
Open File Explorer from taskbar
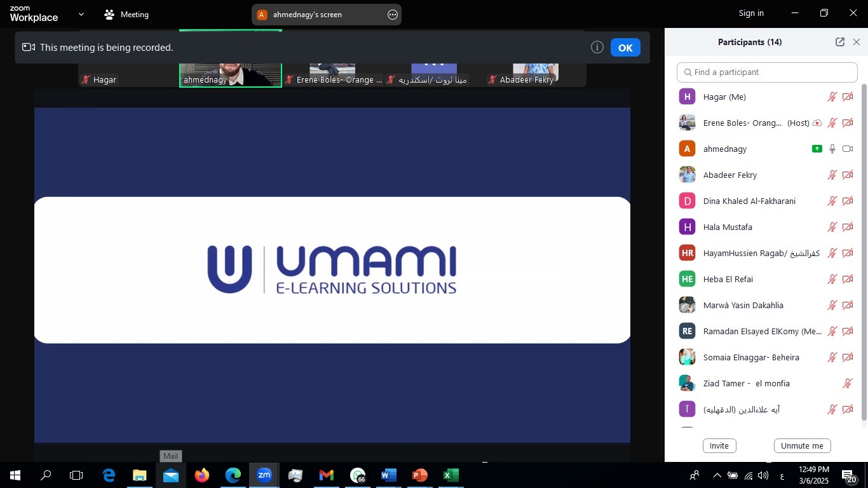pos(140,475)
